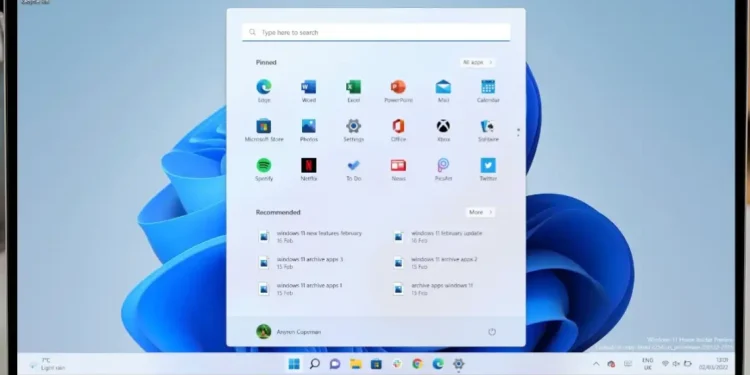Open 'windows 11 archive apps 3' file
750x375 pixels.
click(301, 263)
